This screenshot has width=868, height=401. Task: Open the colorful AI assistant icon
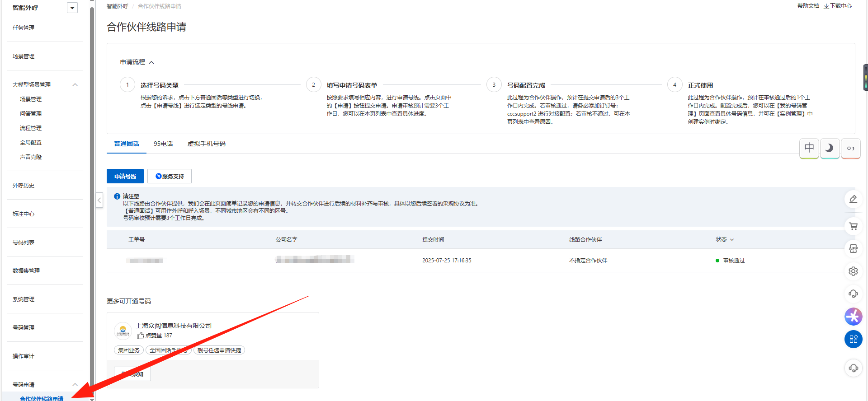pos(853,317)
